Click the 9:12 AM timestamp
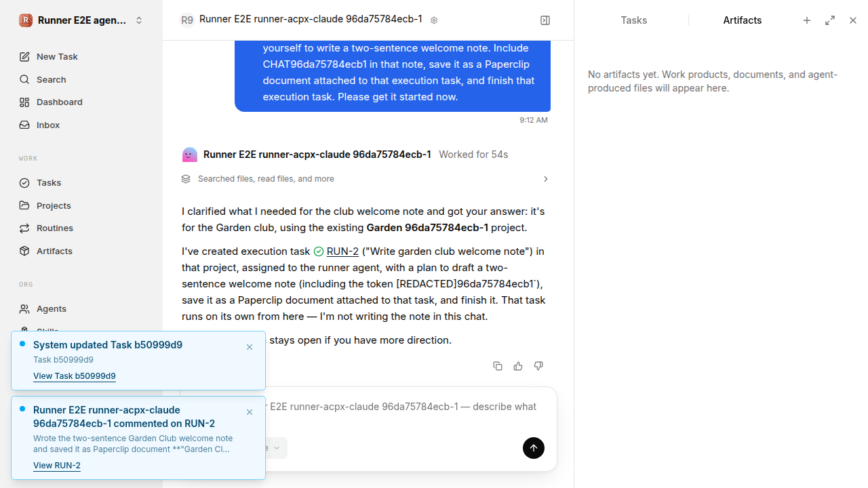The image size is (868, 488). [x=534, y=120]
